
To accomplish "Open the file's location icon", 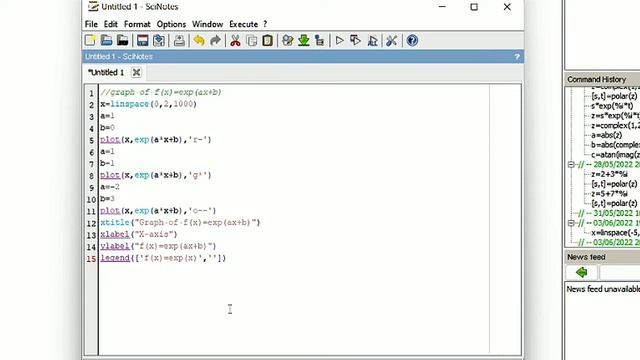I will (122, 40).
